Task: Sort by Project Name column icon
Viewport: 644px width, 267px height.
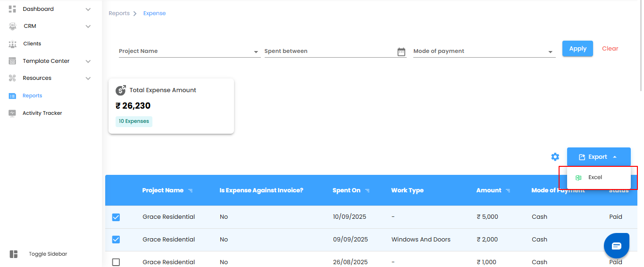Action: tap(191, 190)
